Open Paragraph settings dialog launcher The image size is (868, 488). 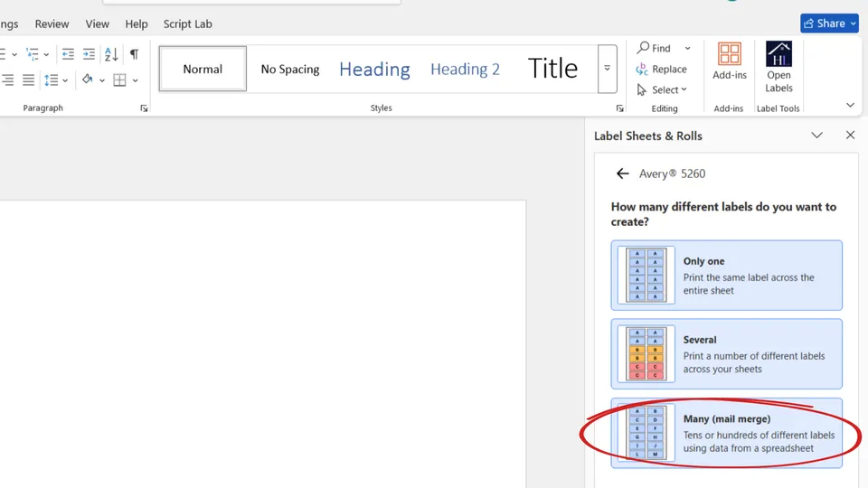point(144,108)
